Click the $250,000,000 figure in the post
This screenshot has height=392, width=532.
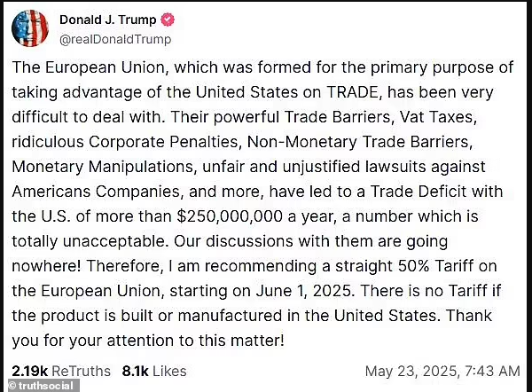[x=230, y=216]
